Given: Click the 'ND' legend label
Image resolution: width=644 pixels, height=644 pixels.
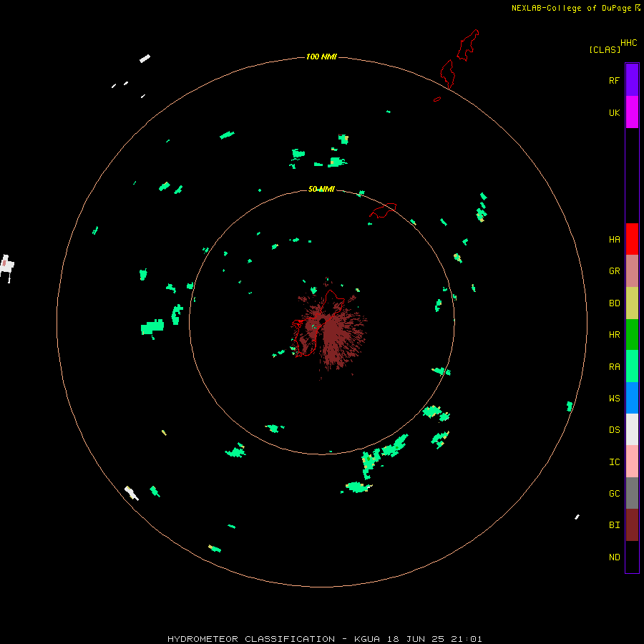Looking at the screenshot, I should tap(614, 557).
